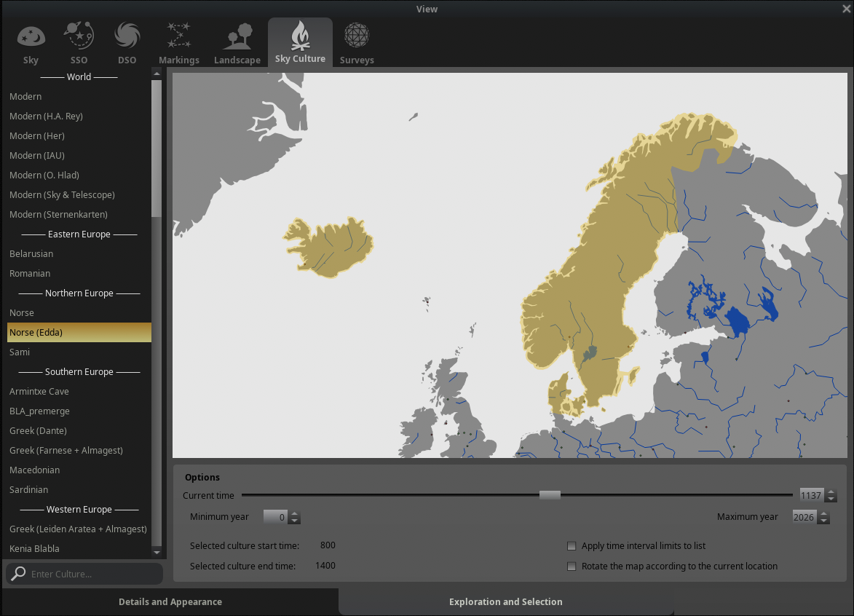Increase the Current time year value
This screenshot has height=616, width=854.
(x=831, y=492)
